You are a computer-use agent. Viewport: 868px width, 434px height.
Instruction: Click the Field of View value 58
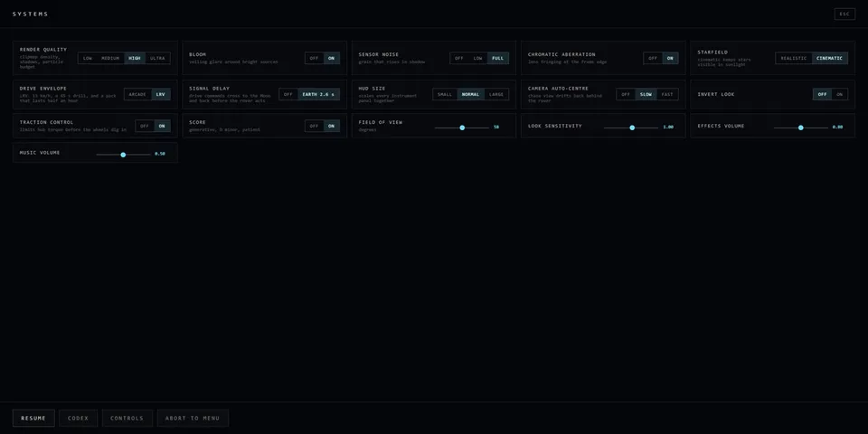(496, 127)
